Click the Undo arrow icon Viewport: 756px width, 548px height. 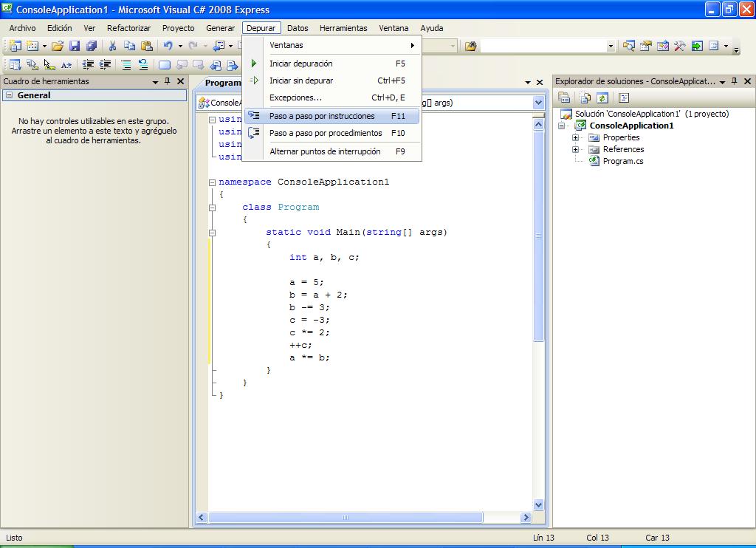tap(168, 46)
